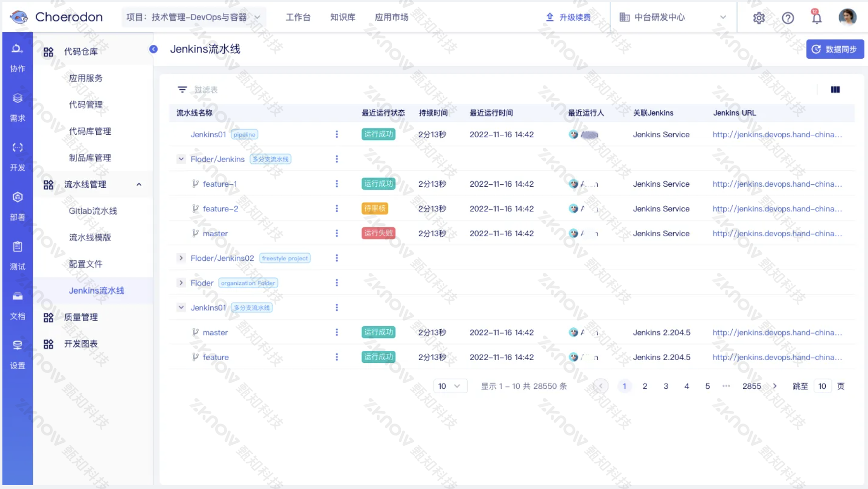Image resolution: width=868 pixels, height=489 pixels.
Task: Select 制品库管理 in the side menu
Action: 90,158
